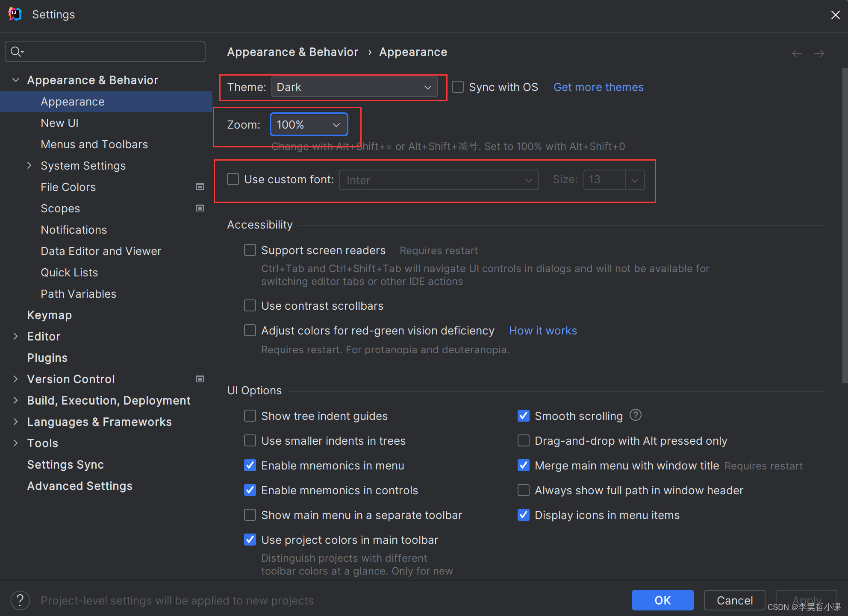Screen dimensions: 848x616
Task: Expand the System Settings node
Action: pyautogui.click(x=29, y=165)
